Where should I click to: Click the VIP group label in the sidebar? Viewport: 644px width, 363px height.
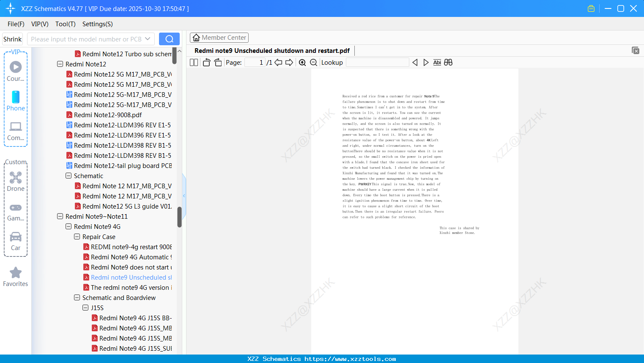pyautogui.click(x=16, y=52)
